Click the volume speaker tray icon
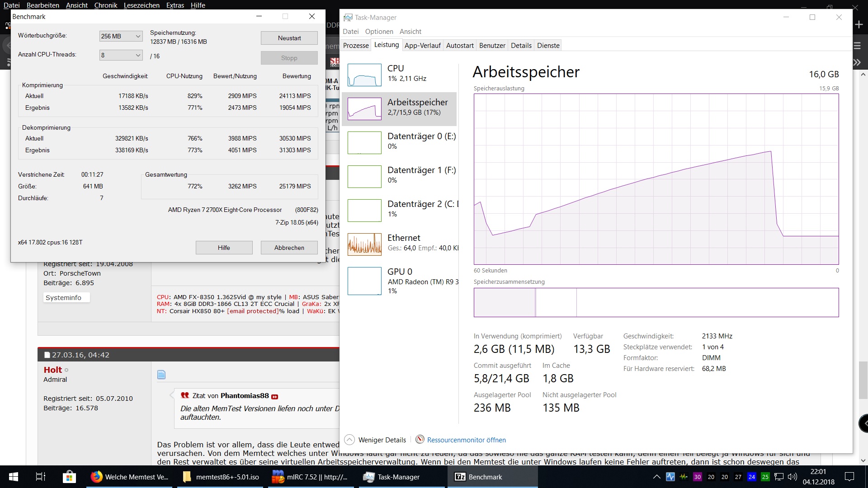The height and width of the screenshot is (488, 868). 792,477
